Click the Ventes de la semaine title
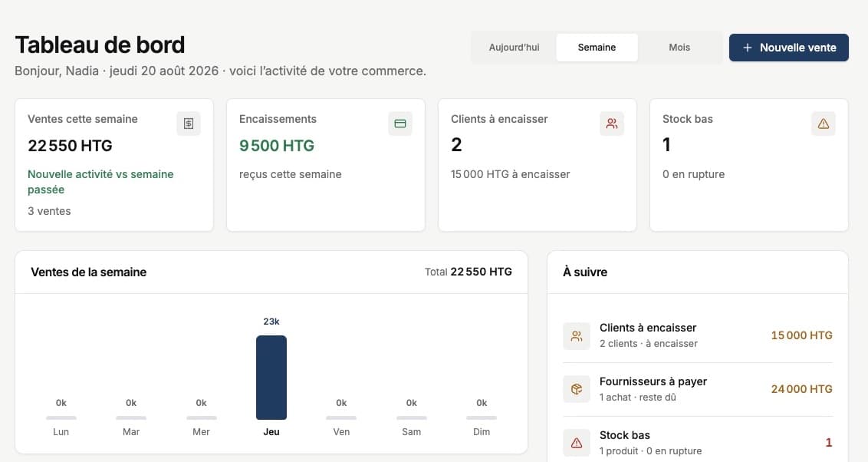 [89, 272]
